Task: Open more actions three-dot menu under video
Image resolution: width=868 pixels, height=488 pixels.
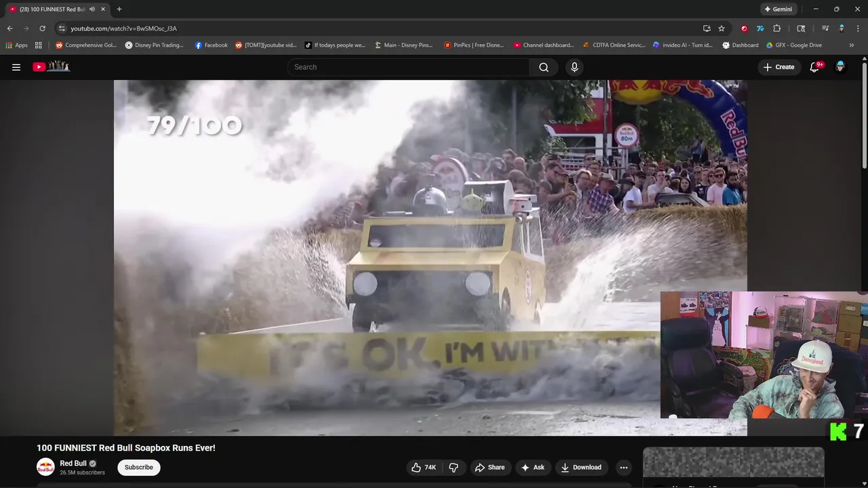Action: (624, 467)
